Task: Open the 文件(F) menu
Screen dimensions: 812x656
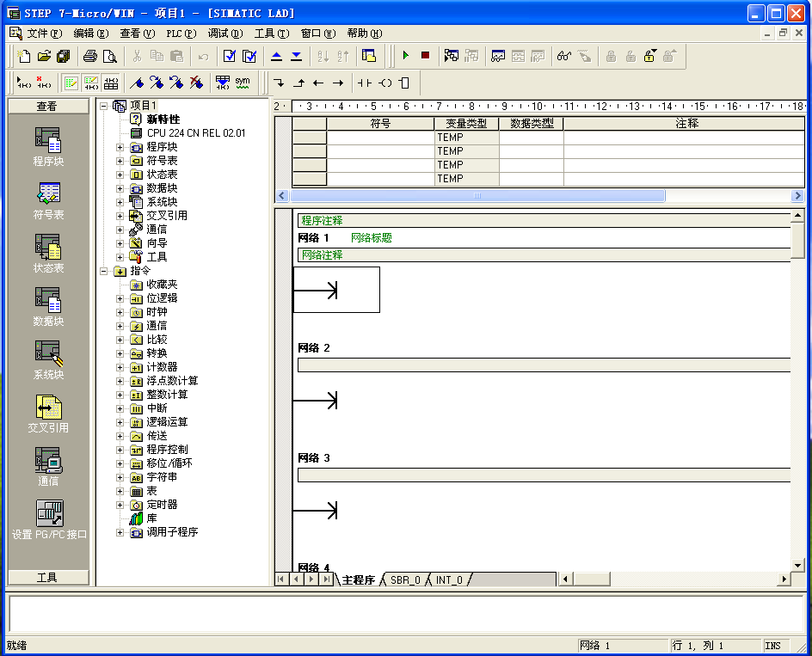Action: [44, 34]
